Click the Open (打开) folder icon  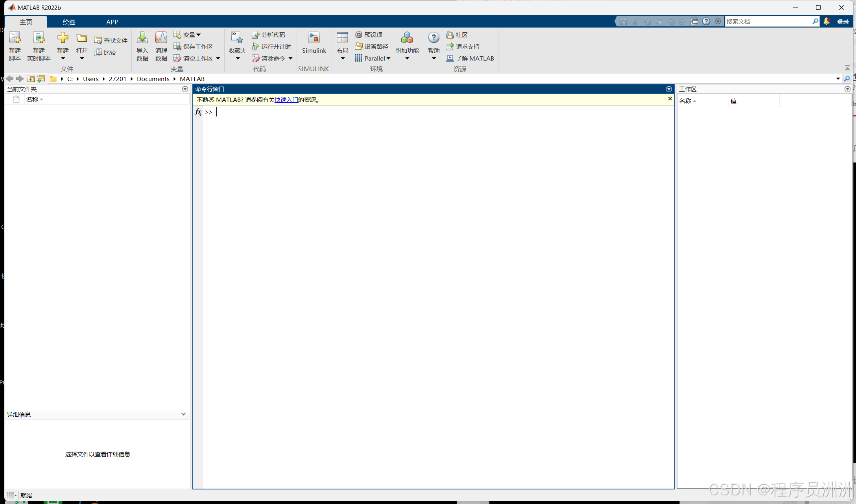tap(82, 38)
